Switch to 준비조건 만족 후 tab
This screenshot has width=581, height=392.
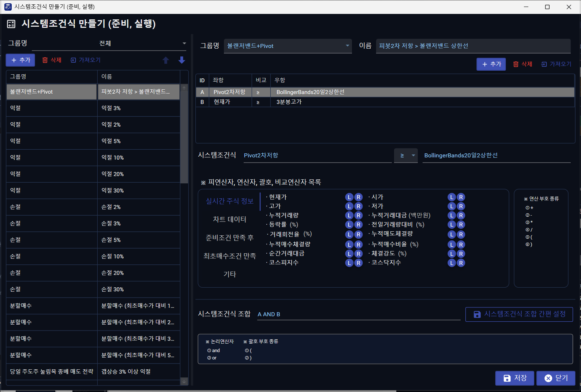coord(229,238)
